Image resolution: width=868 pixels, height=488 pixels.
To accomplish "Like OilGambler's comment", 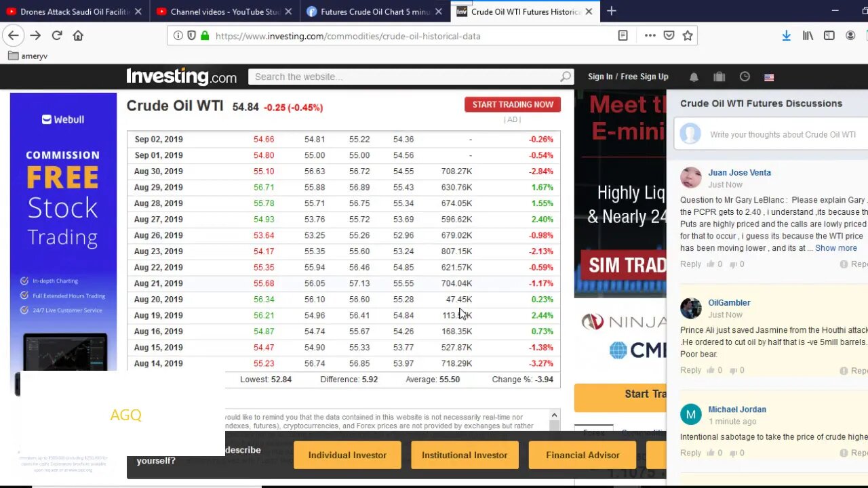I will (x=711, y=370).
